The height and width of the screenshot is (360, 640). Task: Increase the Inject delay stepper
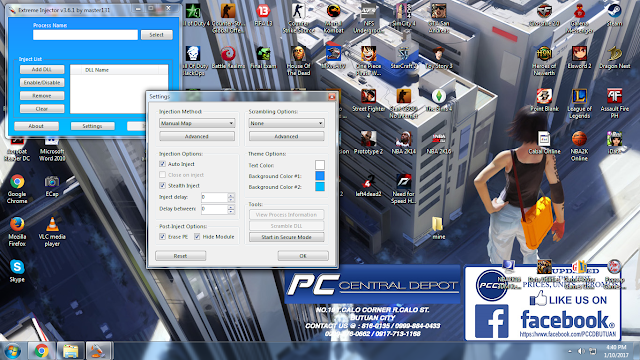tap(231, 195)
